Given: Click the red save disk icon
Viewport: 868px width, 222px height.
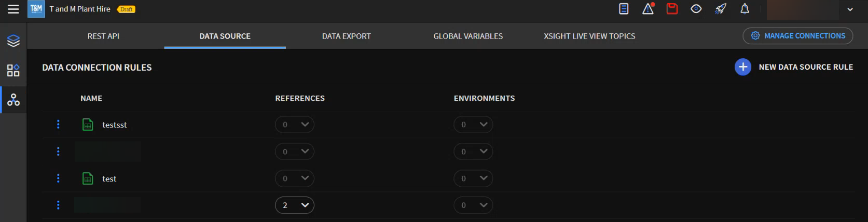Looking at the screenshot, I should [672, 9].
